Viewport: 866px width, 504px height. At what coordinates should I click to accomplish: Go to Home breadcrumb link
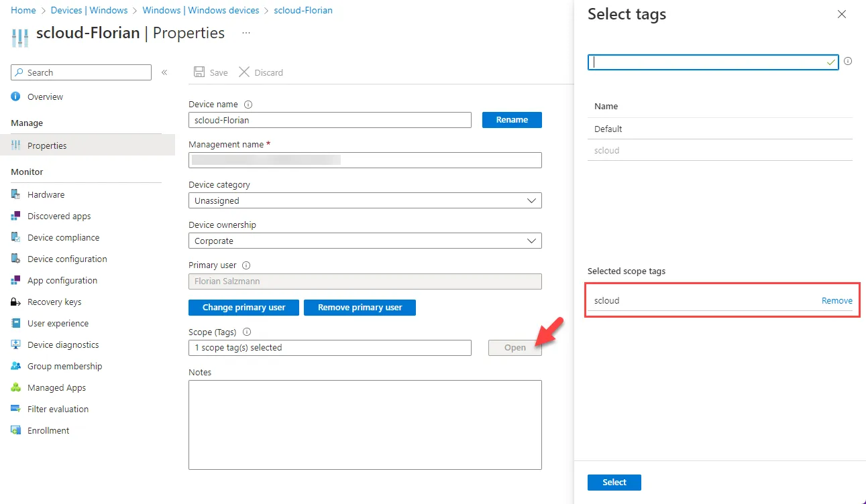23,10
